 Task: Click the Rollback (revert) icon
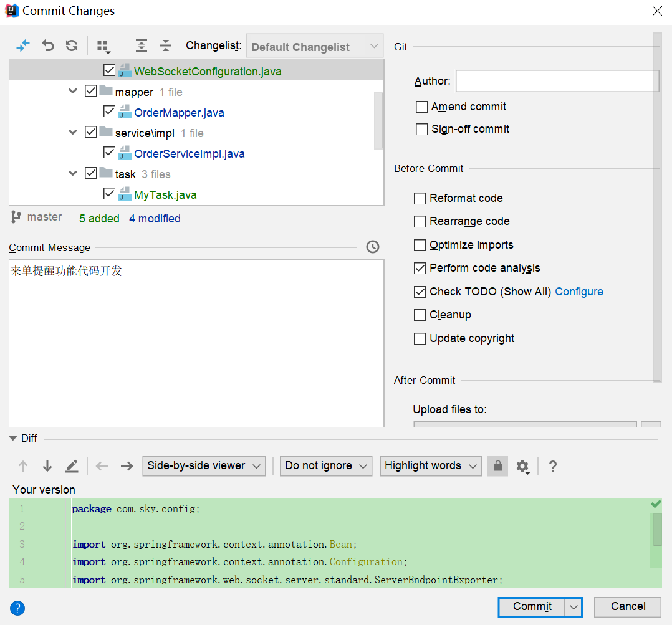point(48,45)
